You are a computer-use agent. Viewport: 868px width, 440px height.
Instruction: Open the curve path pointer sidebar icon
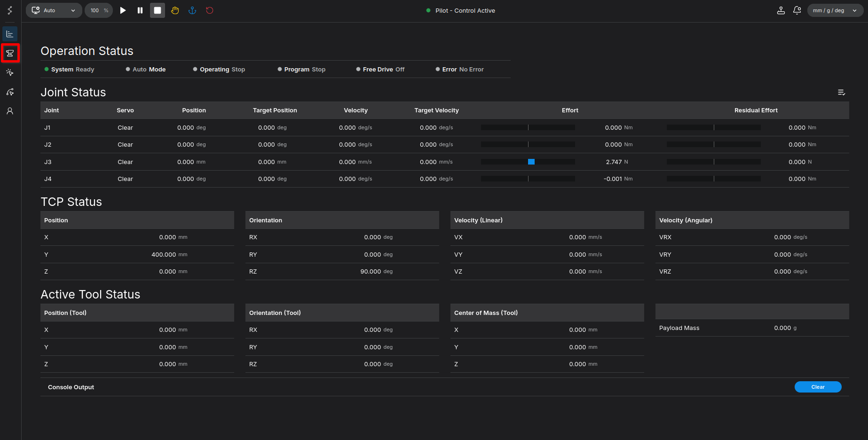point(10,92)
